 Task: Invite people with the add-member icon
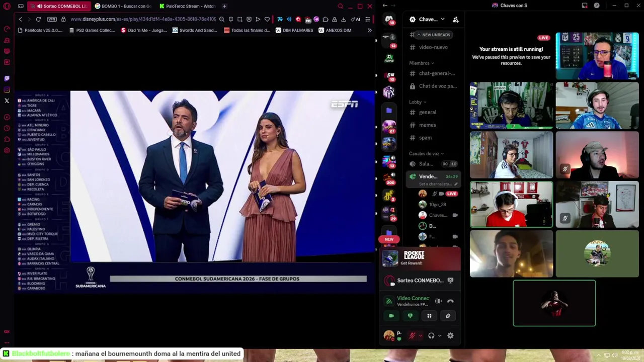point(455,20)
